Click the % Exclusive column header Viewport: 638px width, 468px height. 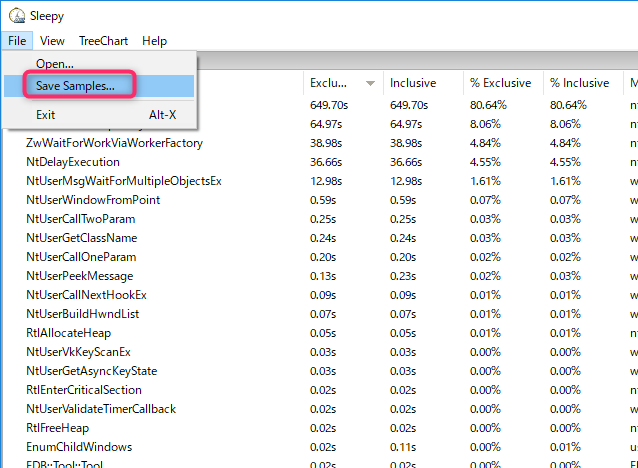pos(503,83)
